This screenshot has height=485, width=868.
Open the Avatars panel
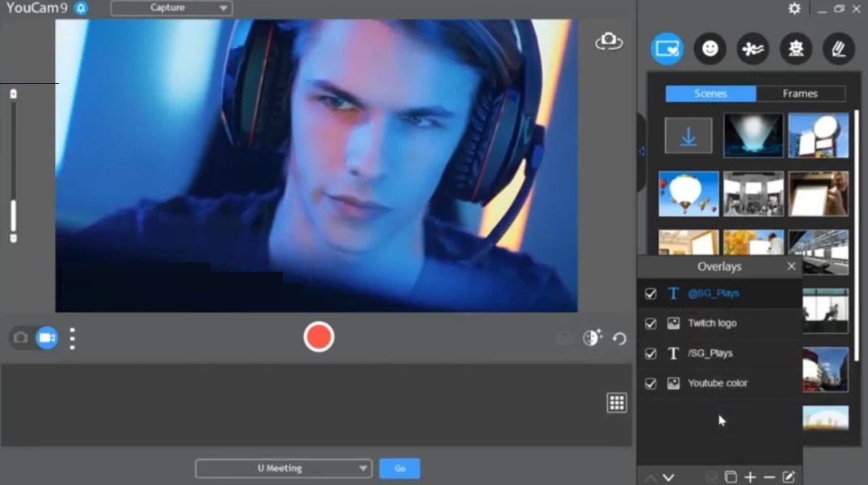[x=795, y=49]
